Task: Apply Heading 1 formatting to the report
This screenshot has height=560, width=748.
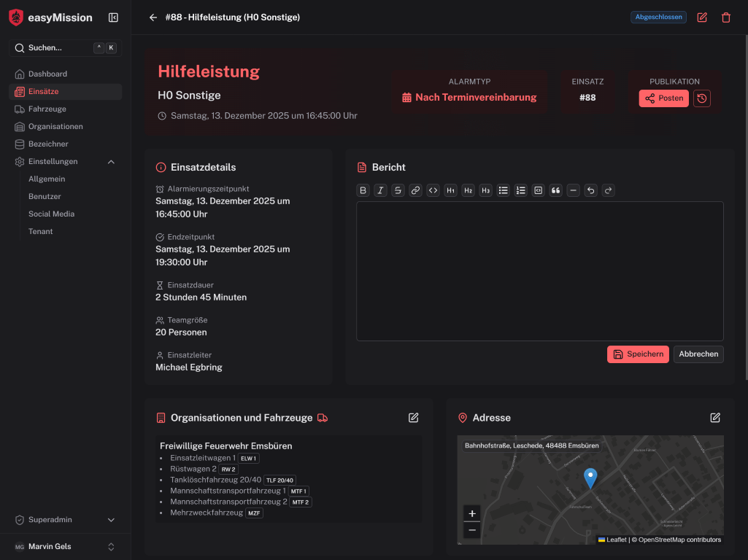Action: (450, 190)
